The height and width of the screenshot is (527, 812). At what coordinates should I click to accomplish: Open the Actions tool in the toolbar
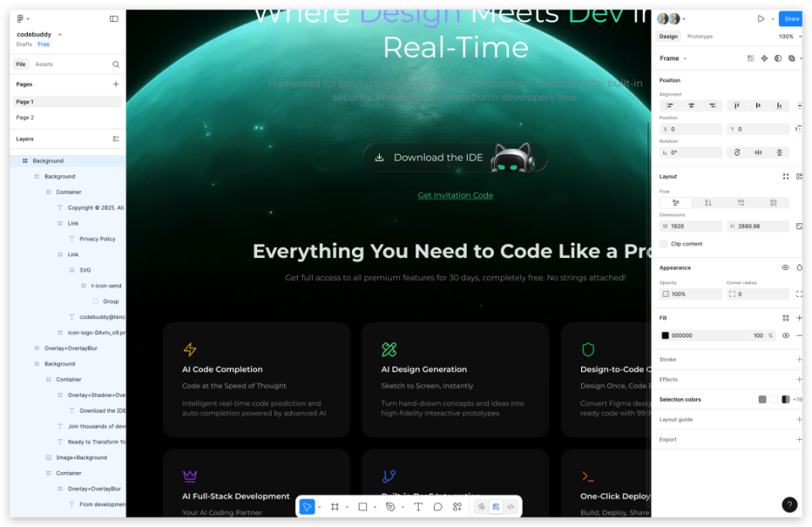[x=458, y=507]
